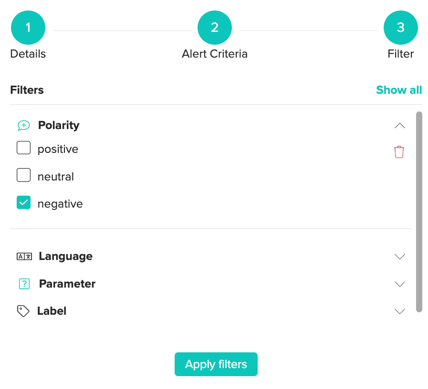Click the Label tag icon
The image size is (428, 389).
point(23,311)
